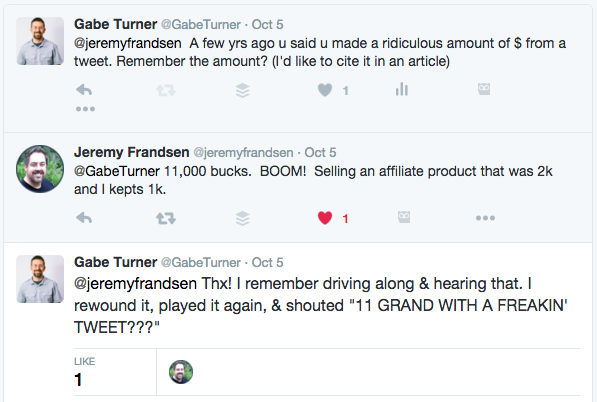The height and width of the screenshot is (402, 597).
Task: Click Gabe Turner's avatar on third tweet
Action: pos(40,279)
